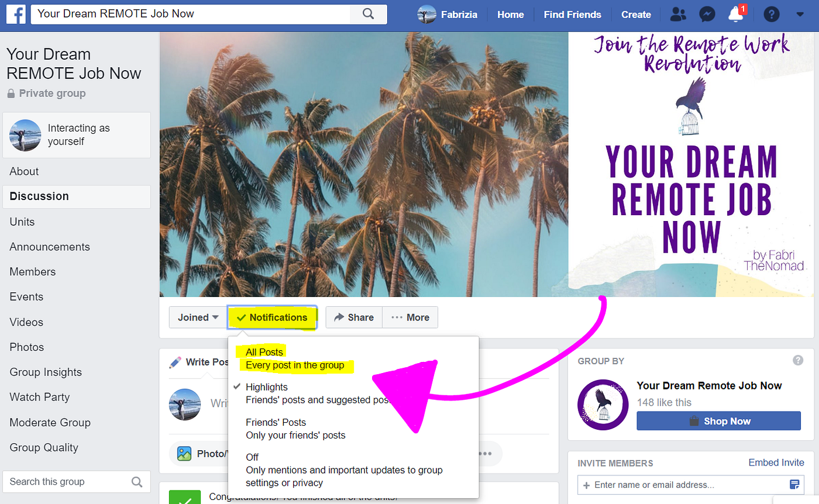Click the group title Your Dream REMOTE Job Now
Screen dimensions: 819x504
74,64
